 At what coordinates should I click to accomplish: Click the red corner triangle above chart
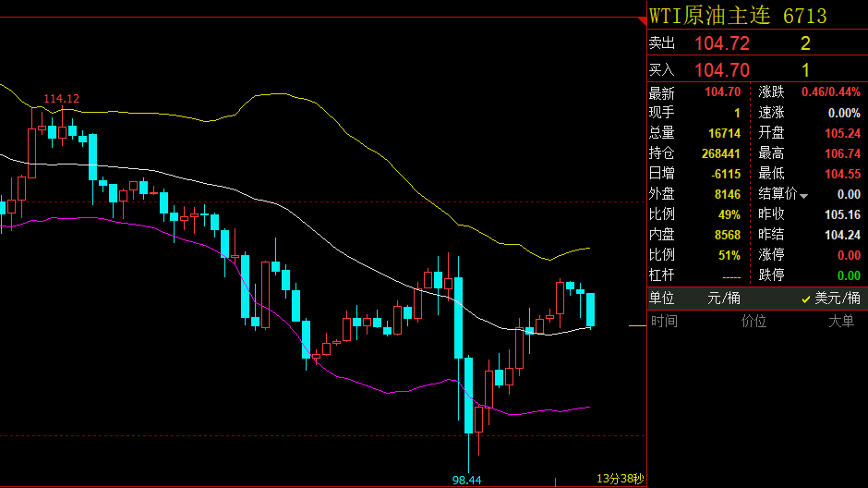[x=642, y=21]
